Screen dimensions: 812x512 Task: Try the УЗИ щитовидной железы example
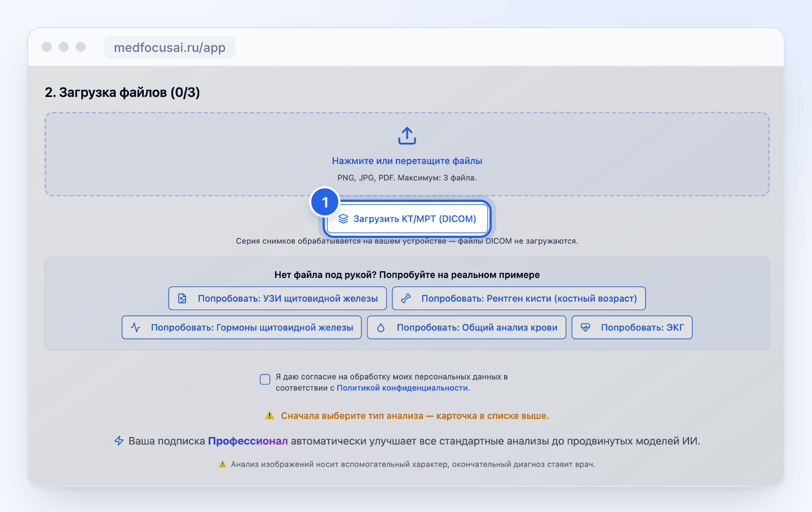coord(277,298)
